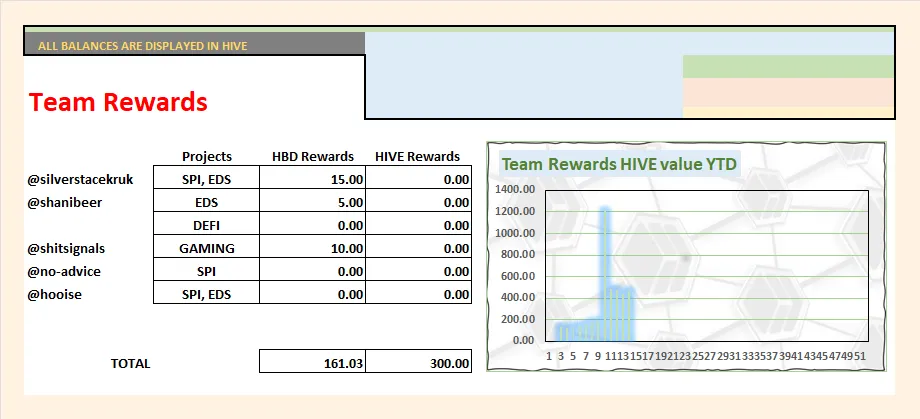Select the @hooise name cell
The height and width of the screenshot is (419, 920).
(x=55, y=295)
